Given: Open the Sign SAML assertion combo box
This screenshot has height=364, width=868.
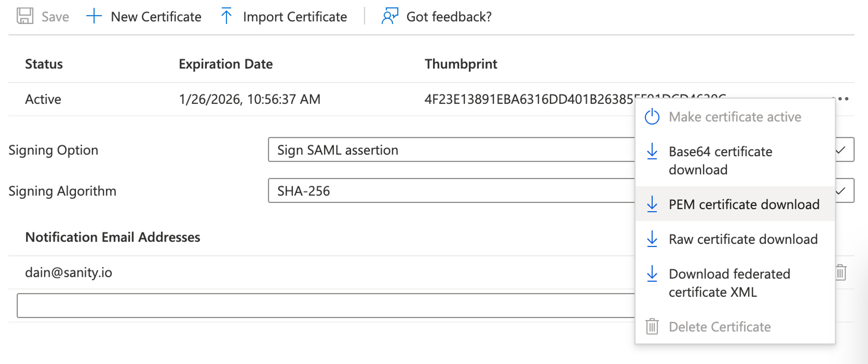Looking at the screenshot, I should [438, 149].
